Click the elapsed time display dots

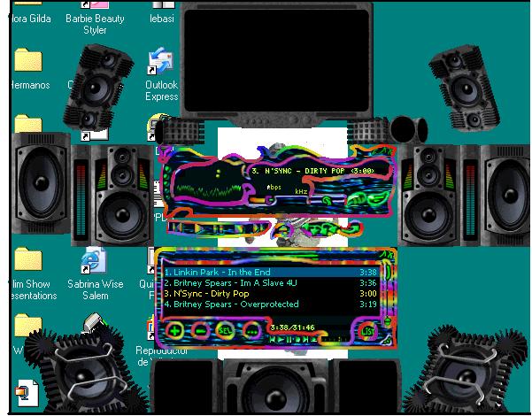click(x=218, y=173)
